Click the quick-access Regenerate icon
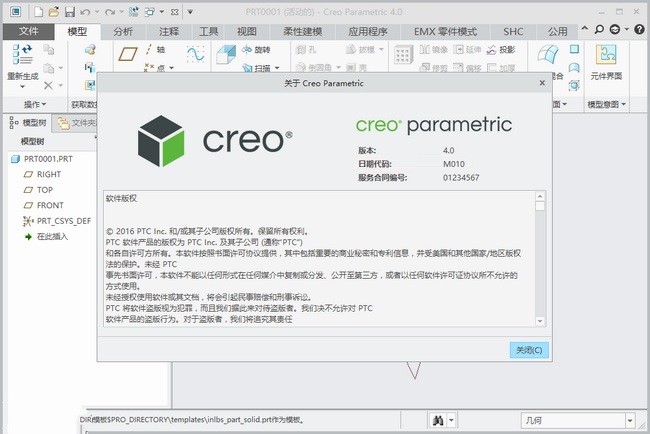 tap(133, 12)
